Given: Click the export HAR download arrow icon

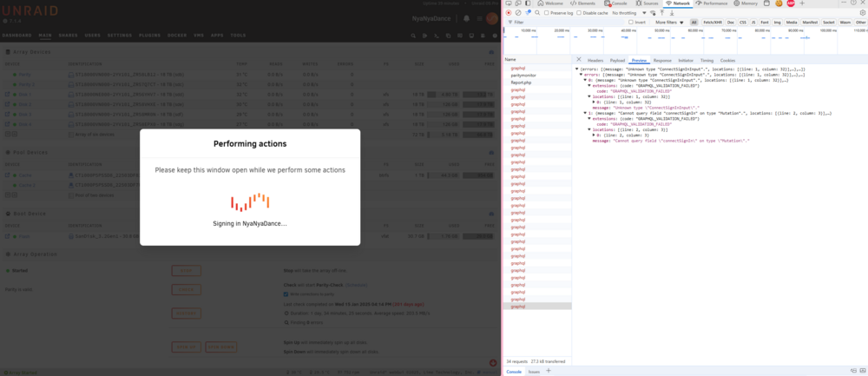Looking at the screenshot, I should (x=672, y=12).
